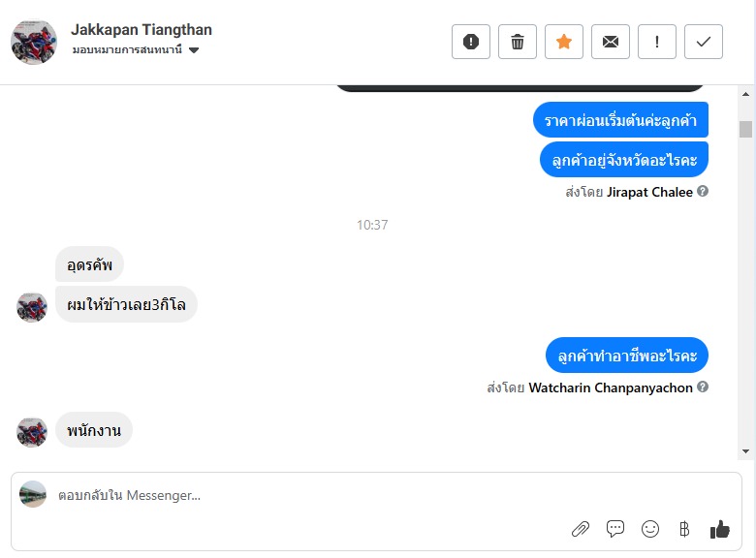This screenshot has height=558, width=756.
Task: Click the scrollbar up arrow
Action: [x=746, y=94]
